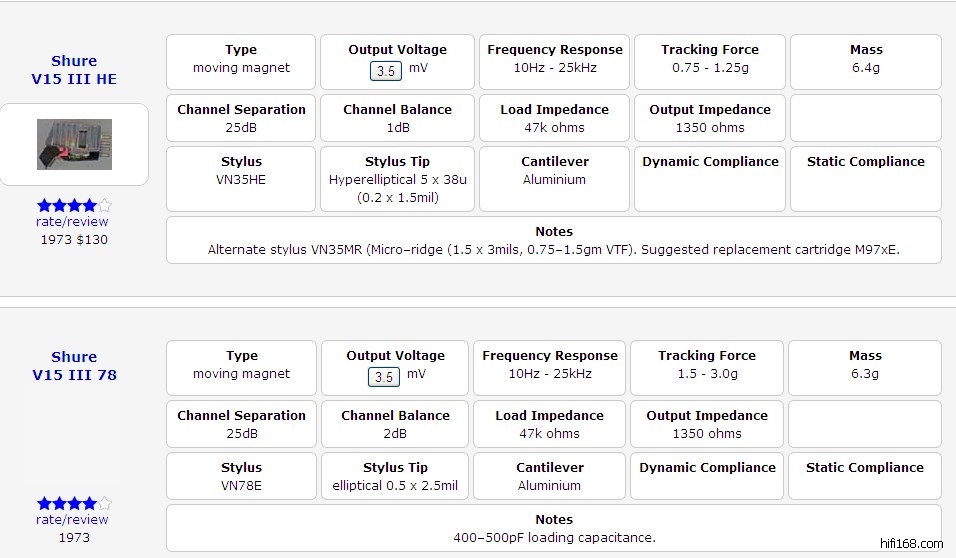Open rate/review link under V15 III 78
The image size is (956, 558).
(x=72, y=520)
